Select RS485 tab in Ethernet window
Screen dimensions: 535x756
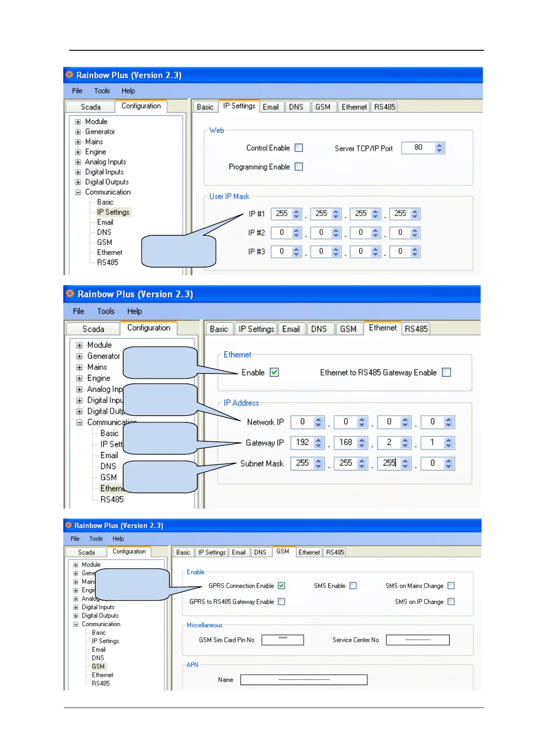coord(416,329)
